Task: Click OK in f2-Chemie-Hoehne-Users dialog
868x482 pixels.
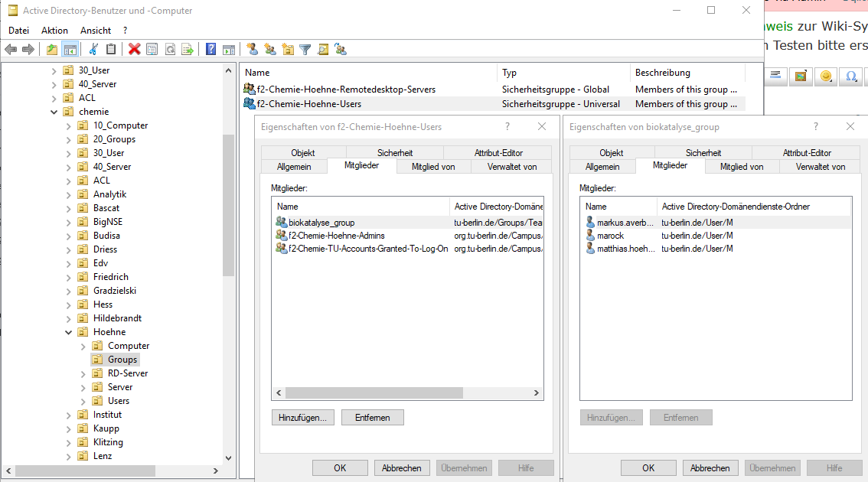Action: click(x=340, y=467)
